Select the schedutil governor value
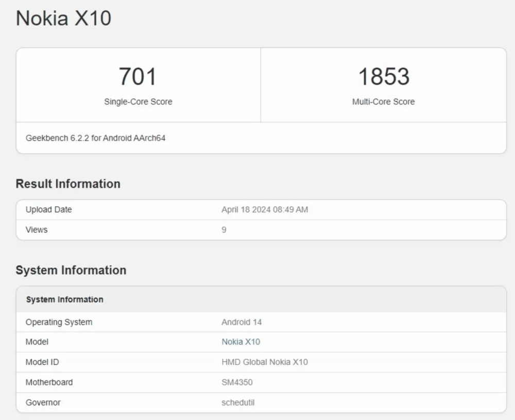Image resolution: width=515 pixels, height=420 pixels. [x=237, y=402]
